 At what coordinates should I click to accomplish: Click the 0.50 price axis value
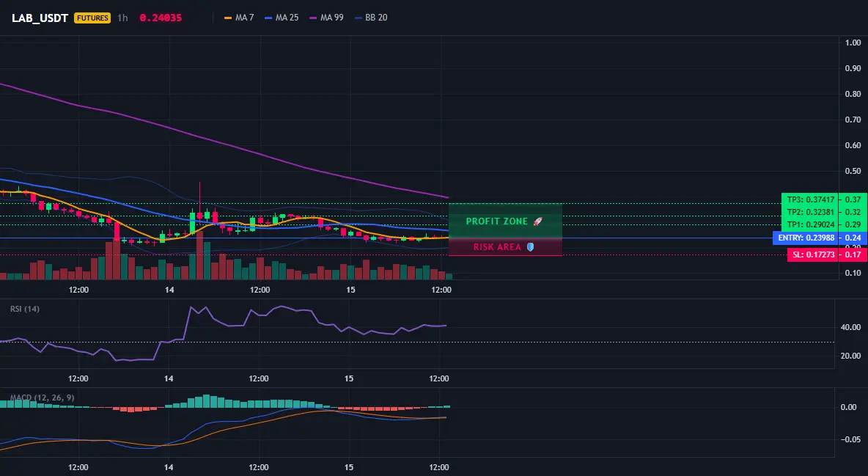tap(853, 171)
